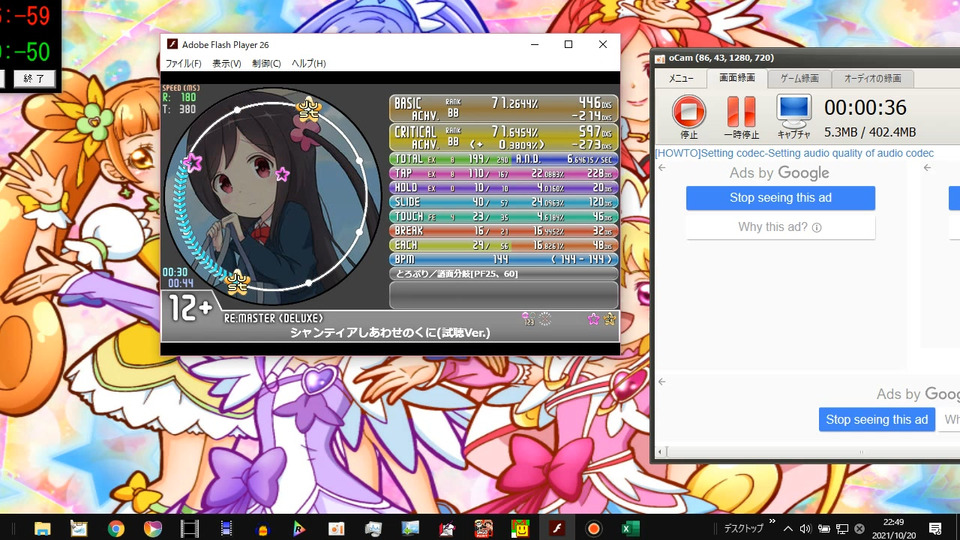The height and width of the screenshot is (540, 960).
Task: Click the 終了 button at top left
Action: coord(34,78)
